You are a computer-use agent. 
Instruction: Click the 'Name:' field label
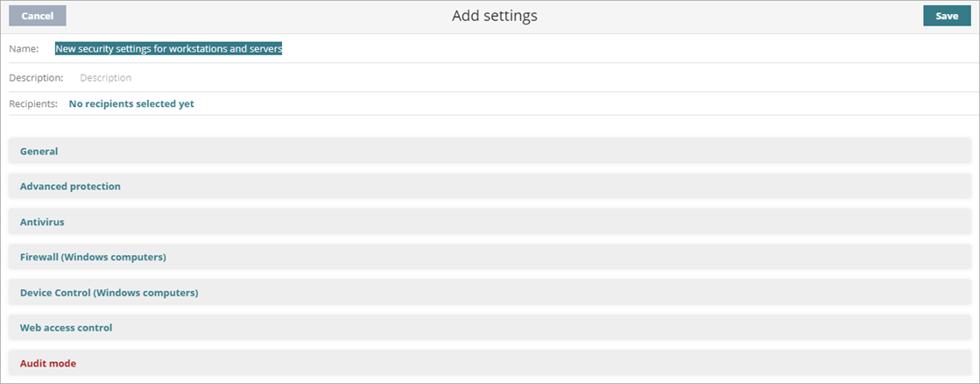coord(24,49)
